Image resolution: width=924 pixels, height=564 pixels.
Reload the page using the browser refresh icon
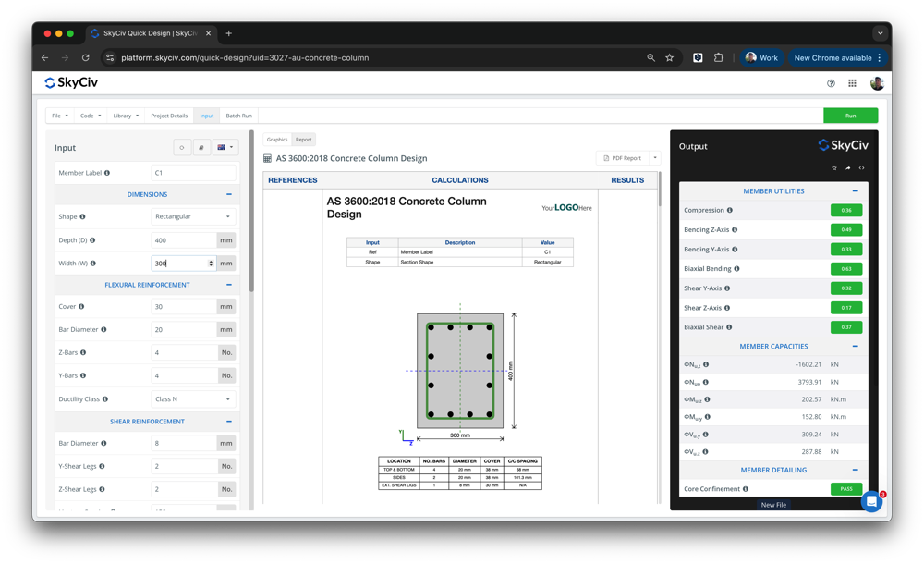(85, 58)
